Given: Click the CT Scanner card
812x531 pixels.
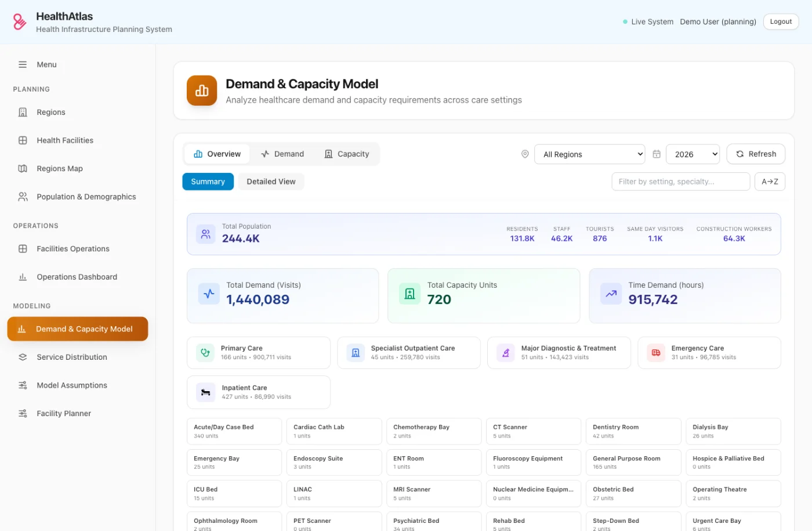Looking at the screenshot, I should pos(534,431).
